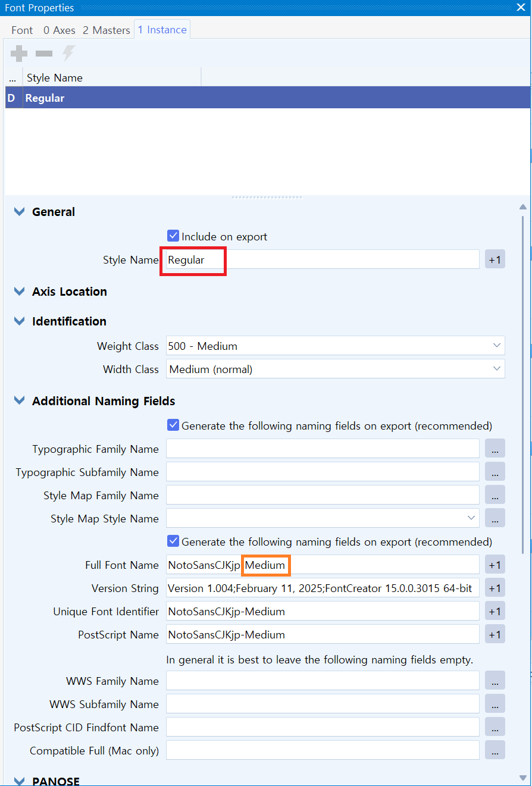Click WWS Family Name field
Screen dimensions: 532x786
(323, 681)
